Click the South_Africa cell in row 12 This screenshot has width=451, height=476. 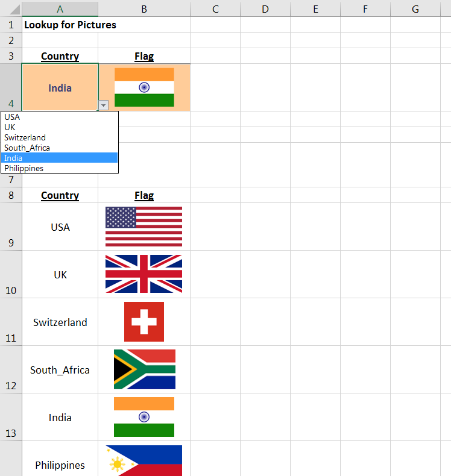60,370
